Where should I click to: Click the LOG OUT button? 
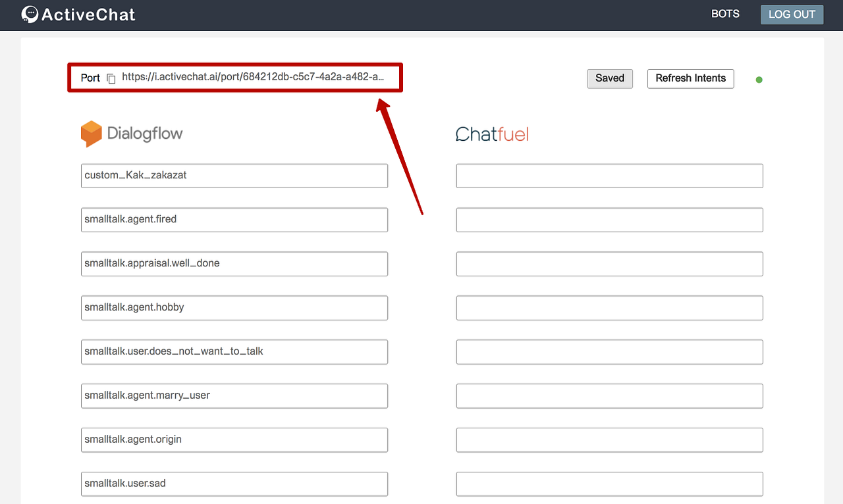[792, 14]
